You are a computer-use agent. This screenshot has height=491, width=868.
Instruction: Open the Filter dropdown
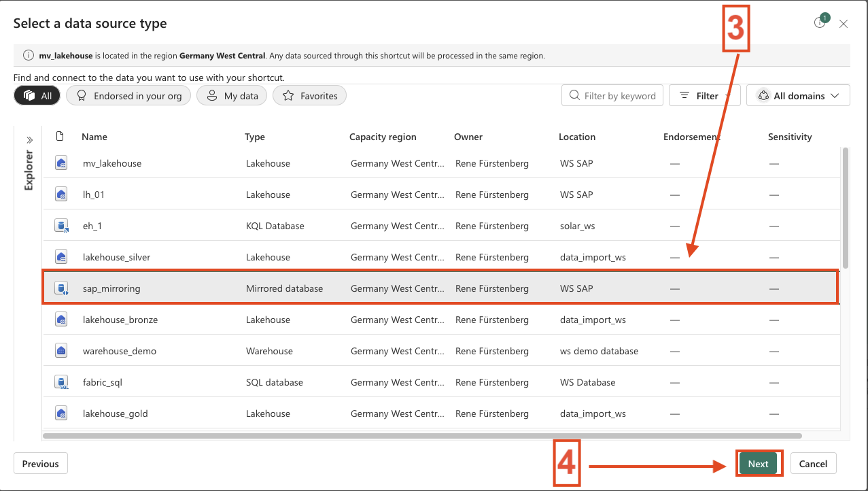[x=704, y=96]
